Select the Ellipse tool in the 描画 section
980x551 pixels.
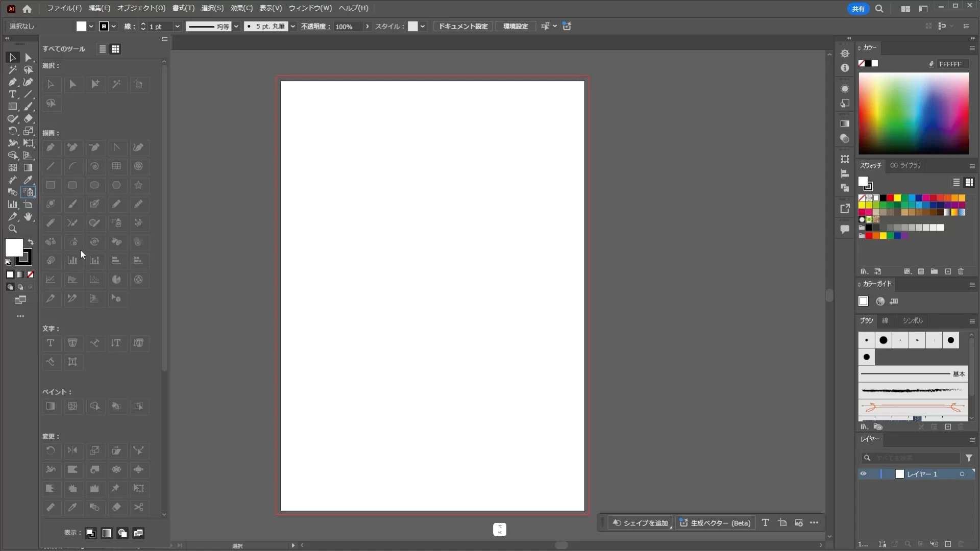pyautogui.click(x=94, y=185)
